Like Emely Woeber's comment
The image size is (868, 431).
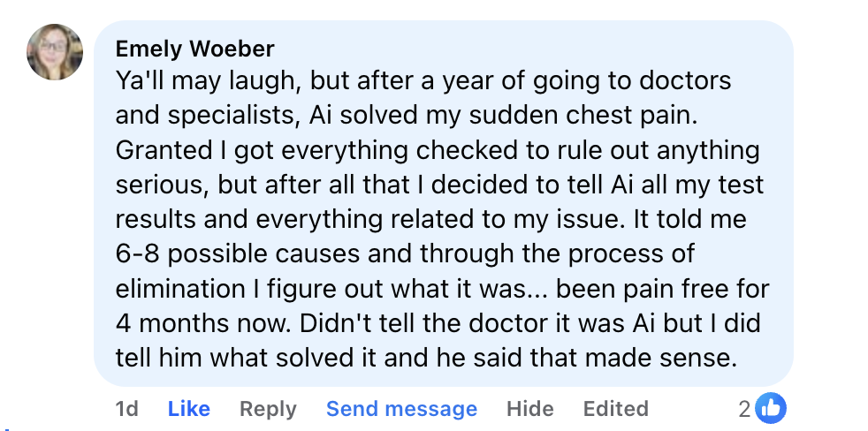coord(188,409)
